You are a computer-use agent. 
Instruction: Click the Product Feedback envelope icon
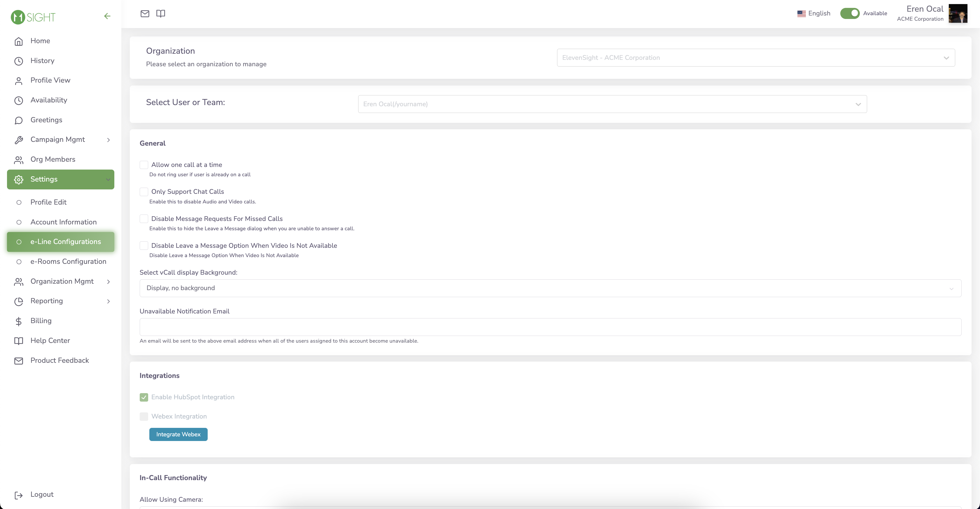pyautogui.click(x=19, y=361)
